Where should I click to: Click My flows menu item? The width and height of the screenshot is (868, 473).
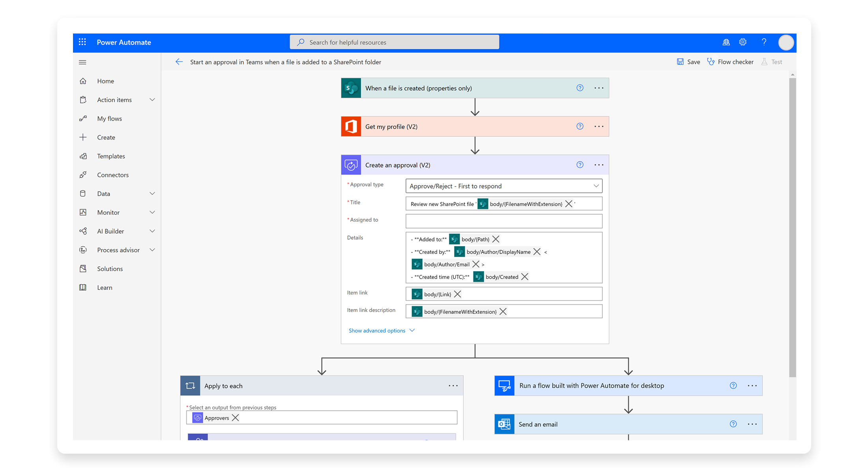coord(110,119)
